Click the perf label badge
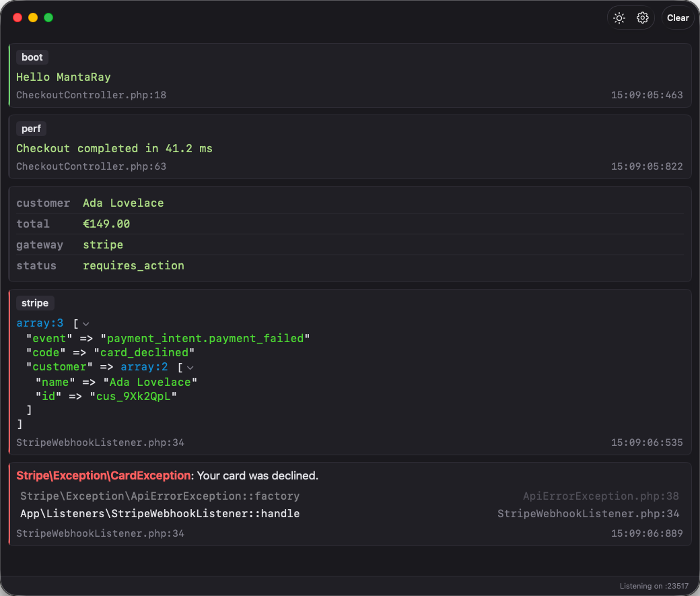 click(x=31, y=129)
